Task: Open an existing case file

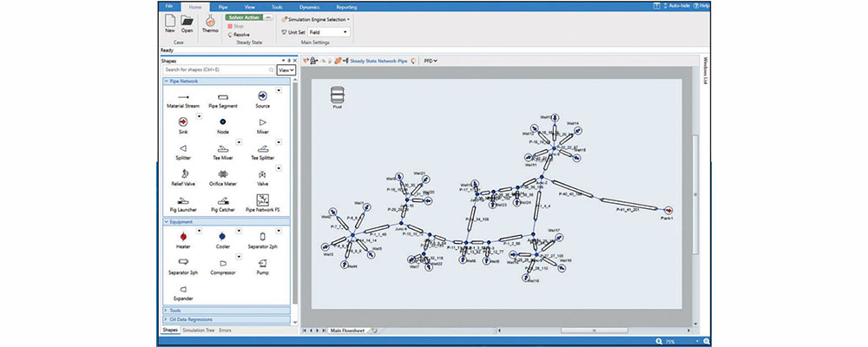Action: pyautogui.click(x=187, y=23)
